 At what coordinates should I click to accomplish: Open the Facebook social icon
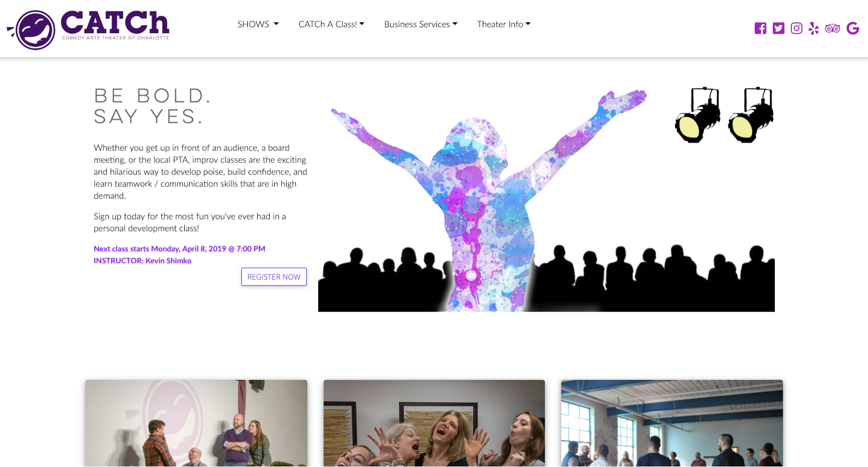(x=760, y=28)
